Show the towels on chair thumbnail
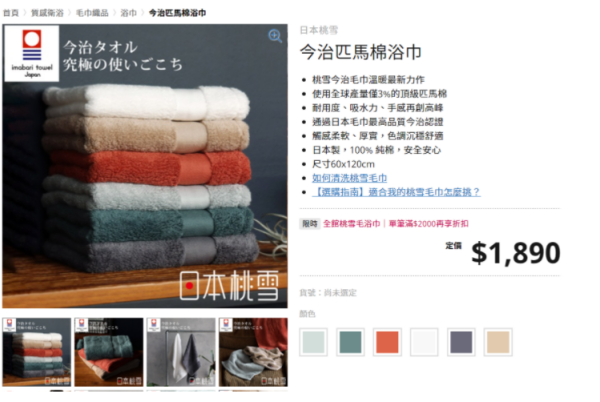The image size is (600, 402). coord(253,352)
